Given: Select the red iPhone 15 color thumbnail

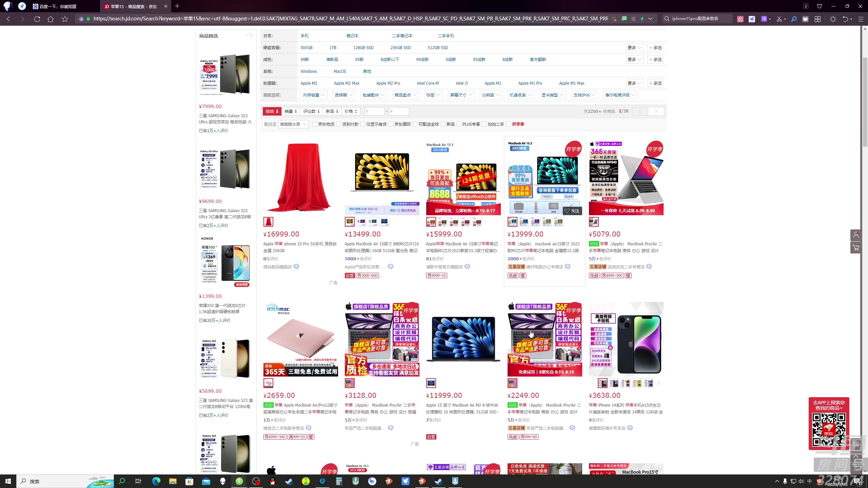Looking at the screenshot, I should point(268,222).
